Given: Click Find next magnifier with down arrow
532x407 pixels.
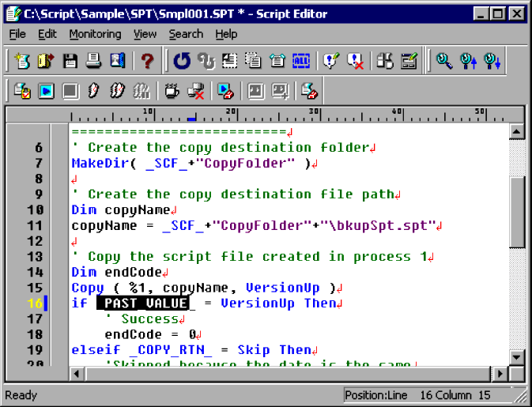Looking at the screenshot, I should 492,62.
